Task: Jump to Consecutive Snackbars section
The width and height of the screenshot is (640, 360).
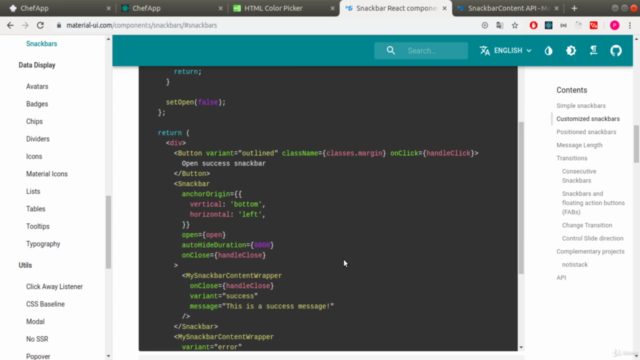Action: tap(579, 176)
